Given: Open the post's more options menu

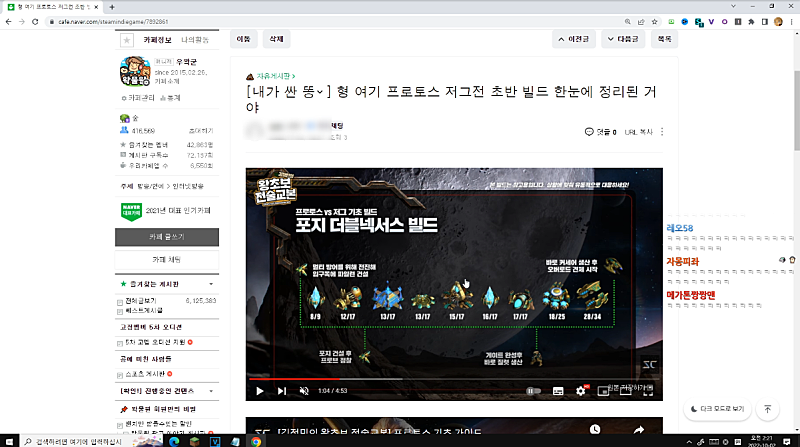Looking at the screenshot, I should click(662, 132).
